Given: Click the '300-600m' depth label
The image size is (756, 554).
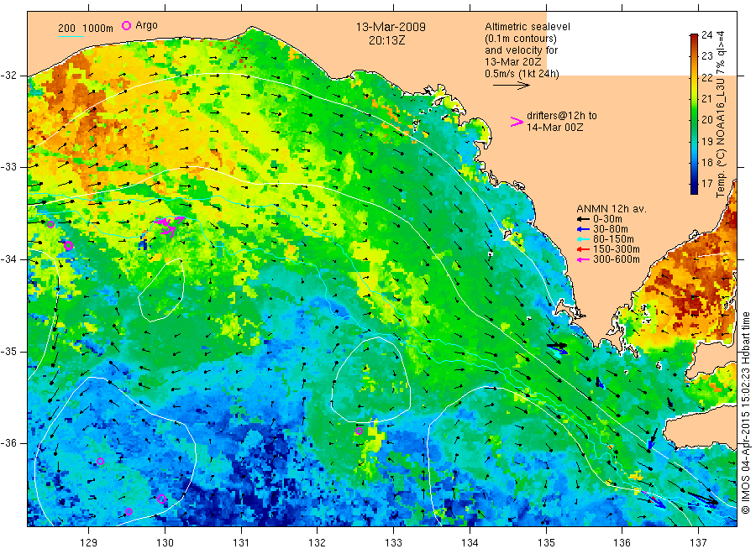Looking at the screenshot, I should pyautogui.click(x=617, y=259).
